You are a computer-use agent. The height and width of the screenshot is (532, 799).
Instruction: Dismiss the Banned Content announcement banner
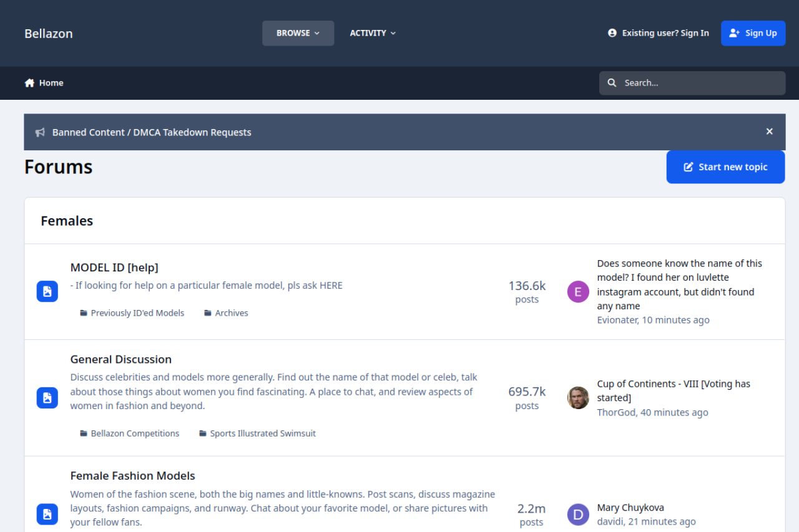click(x=769, y=132)
